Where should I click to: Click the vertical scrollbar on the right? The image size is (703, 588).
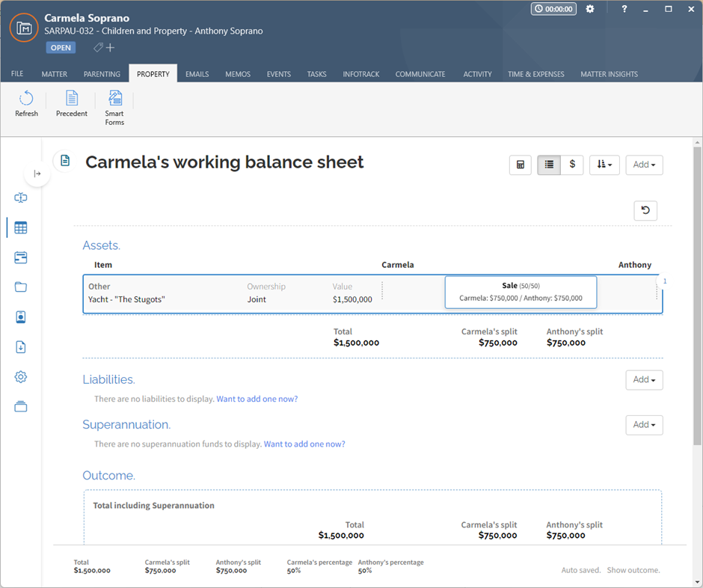click(x=697, y=296)
